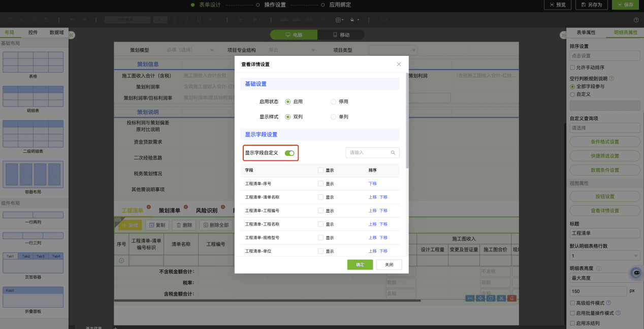644x329 pixels.
Task: Check 显示 for 工程清单-工程编号
Action: tap(320, 211)
